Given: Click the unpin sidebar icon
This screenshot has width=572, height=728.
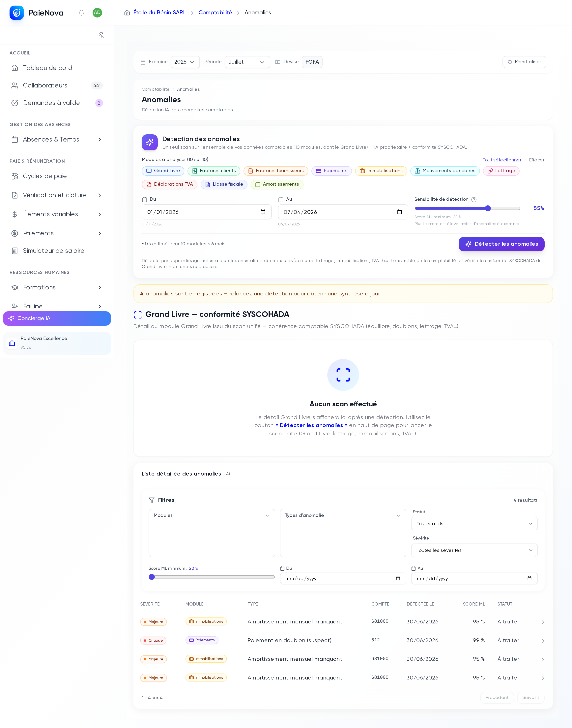Looking at the screenshot, I should click(x=101, y=35).
